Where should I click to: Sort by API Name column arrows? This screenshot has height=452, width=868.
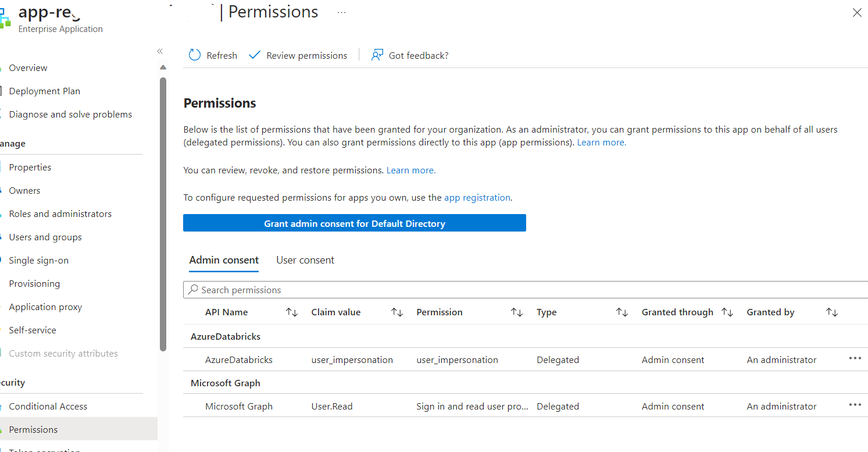(292, 312)
